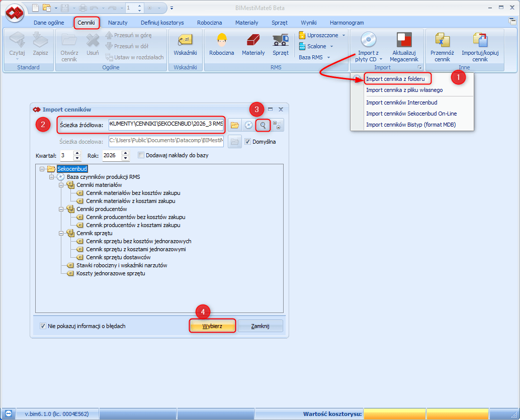Select Import cenników Intercenbud
Viewport: 520px width, 420px height.
(402, 102)
